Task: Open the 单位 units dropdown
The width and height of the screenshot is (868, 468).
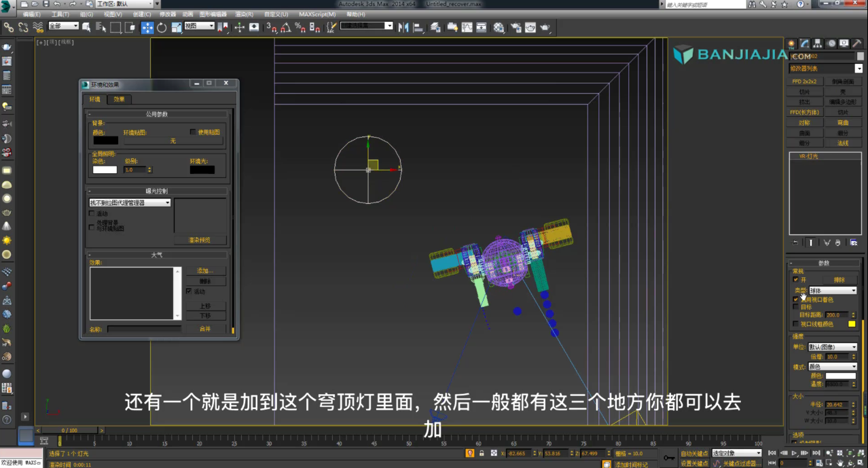Action: (833, 347)
